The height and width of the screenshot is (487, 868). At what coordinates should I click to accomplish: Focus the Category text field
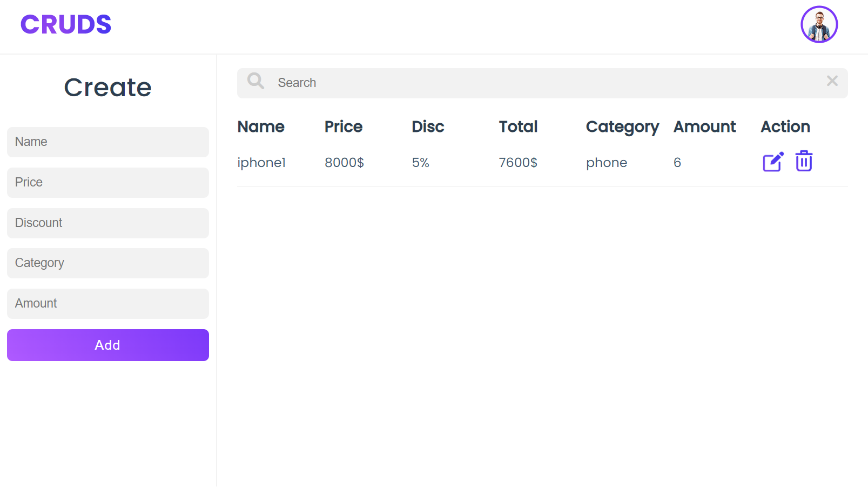[x=108, y=263]
